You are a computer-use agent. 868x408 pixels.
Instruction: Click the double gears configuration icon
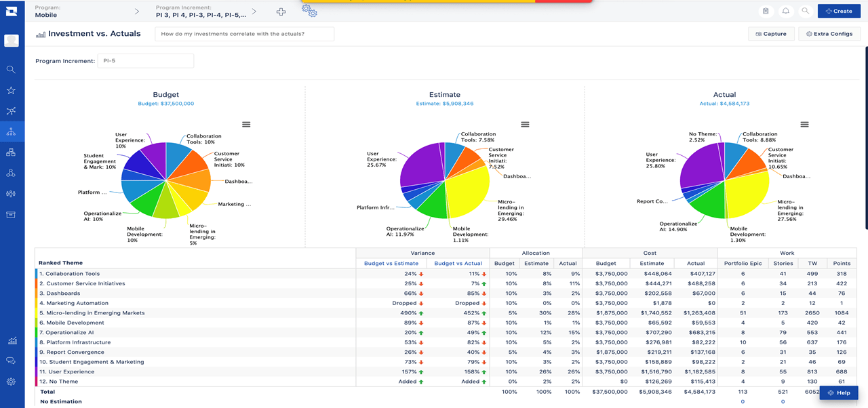pos(309,11)
